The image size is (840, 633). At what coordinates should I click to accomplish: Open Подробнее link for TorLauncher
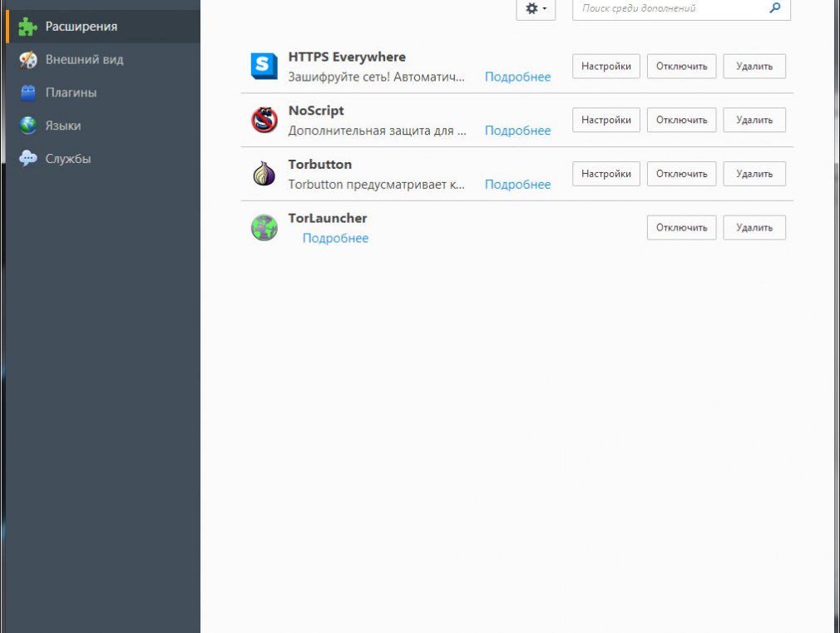coord(335,238)
